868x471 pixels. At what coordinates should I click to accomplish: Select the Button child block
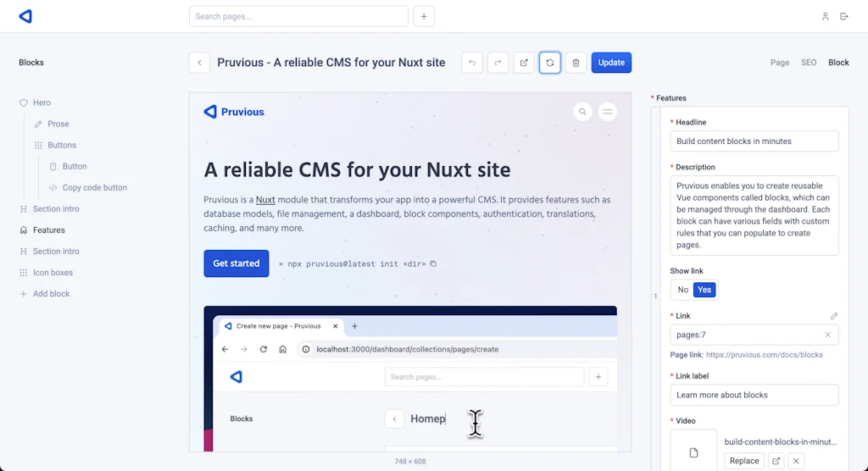[x=75, y=166]
